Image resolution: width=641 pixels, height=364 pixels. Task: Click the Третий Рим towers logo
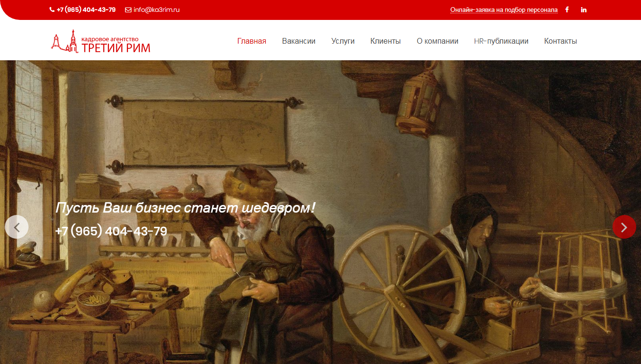65,41
